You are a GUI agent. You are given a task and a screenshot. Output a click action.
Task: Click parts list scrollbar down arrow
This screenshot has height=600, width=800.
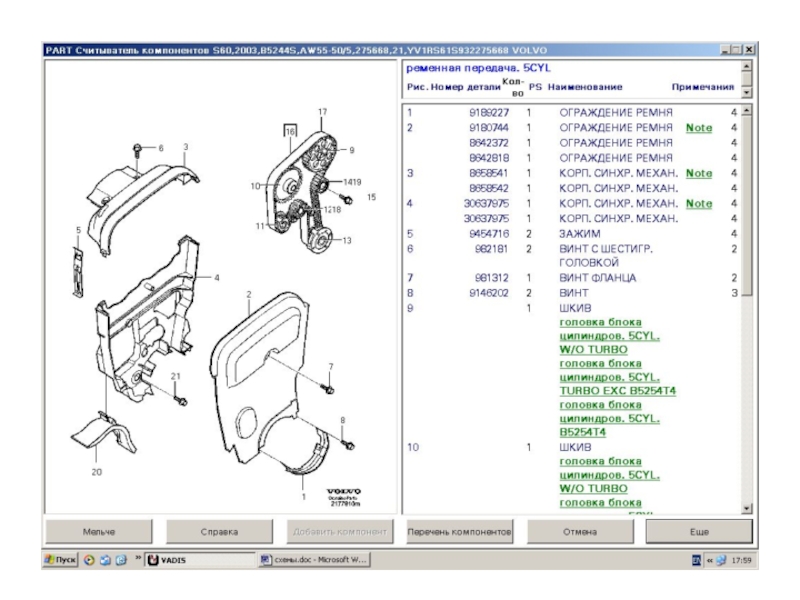point(747,508)
